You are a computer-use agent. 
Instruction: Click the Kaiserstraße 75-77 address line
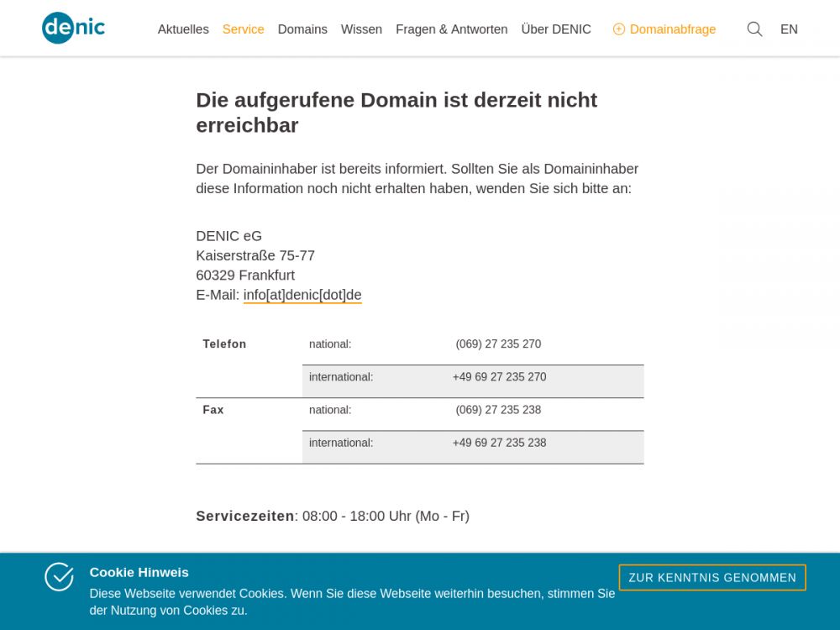[255, 255]
